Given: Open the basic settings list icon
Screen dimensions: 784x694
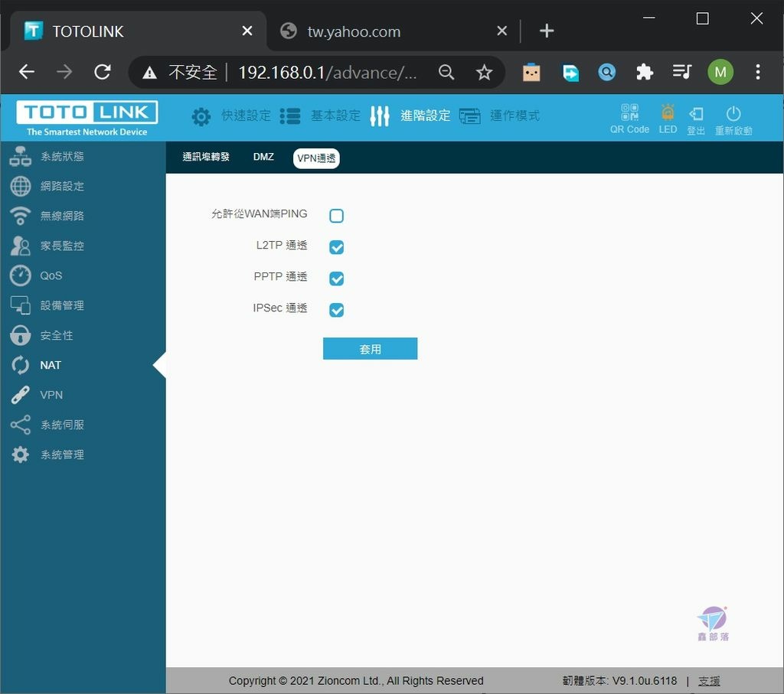Looking at the screenshot, I should click(290, 116).
